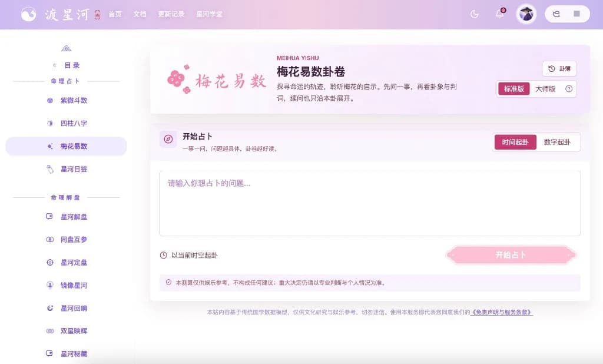The width and height of the screenshot is (603, 364).
Task: Open 文档 in the top navigation
Action: pyautogui.click(x=140, y=14)
